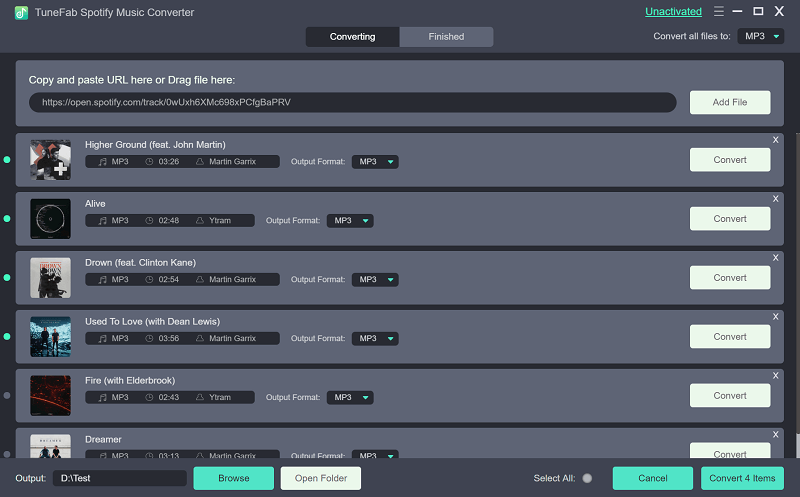
Task: Remove Drown track with its X icon
Action: [x=776, y=258]
